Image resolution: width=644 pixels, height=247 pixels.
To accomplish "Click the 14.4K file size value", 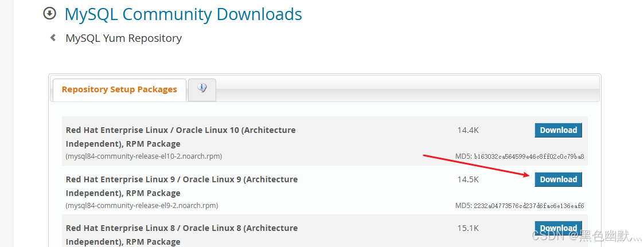I will (468, 131).
